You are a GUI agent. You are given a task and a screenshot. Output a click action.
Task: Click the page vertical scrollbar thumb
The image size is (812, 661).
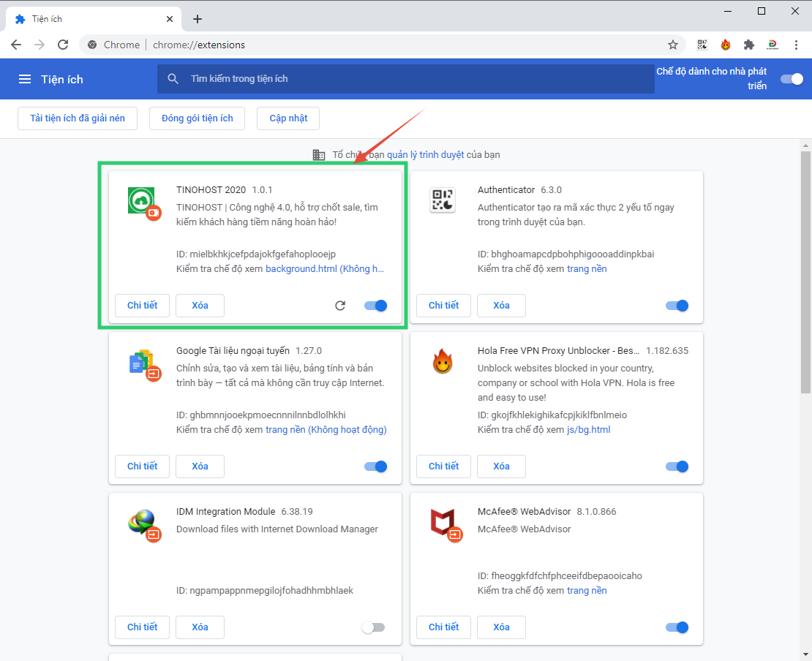805,273
